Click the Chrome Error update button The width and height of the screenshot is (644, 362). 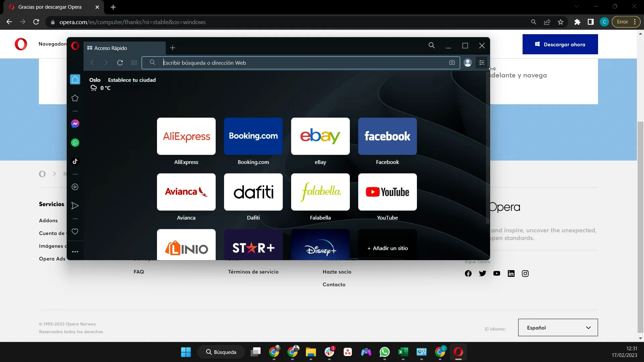[626, 22]
